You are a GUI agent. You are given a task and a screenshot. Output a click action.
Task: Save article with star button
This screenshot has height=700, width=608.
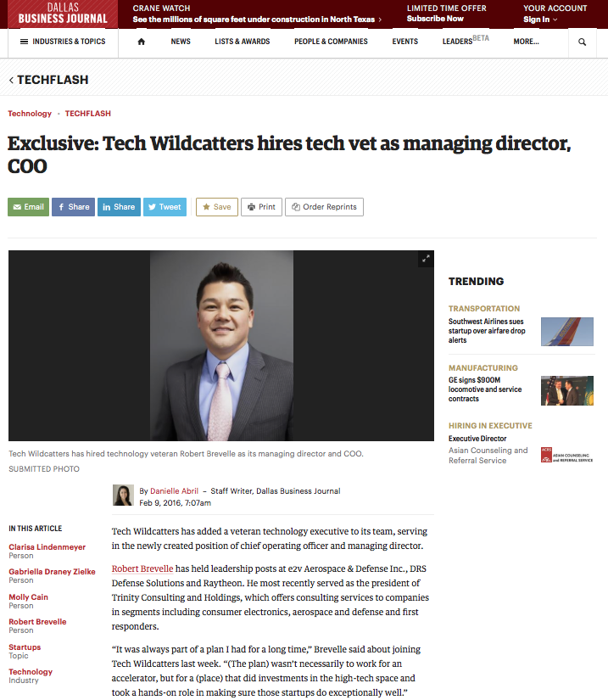pos(217,207)
